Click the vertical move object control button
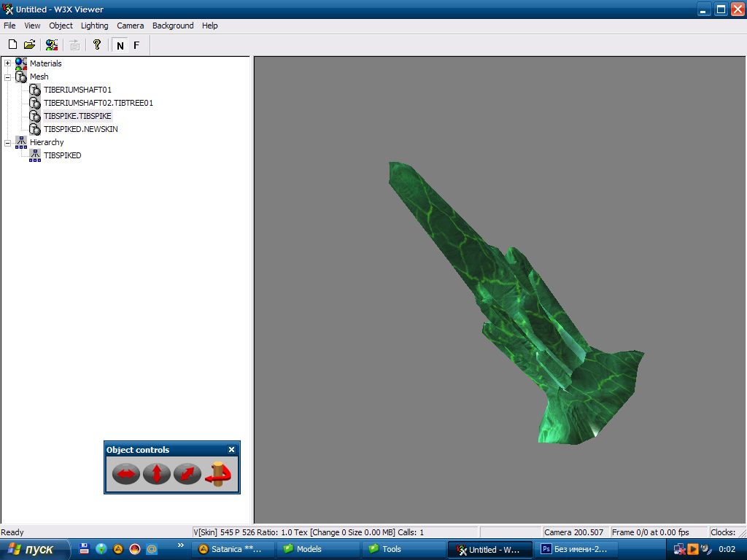Screen dimensions: 747x560 click(x=157, y=474)
